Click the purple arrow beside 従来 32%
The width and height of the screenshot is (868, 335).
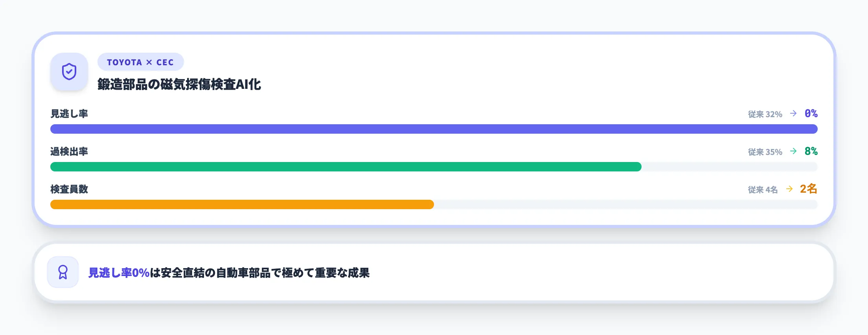point(793,114)
